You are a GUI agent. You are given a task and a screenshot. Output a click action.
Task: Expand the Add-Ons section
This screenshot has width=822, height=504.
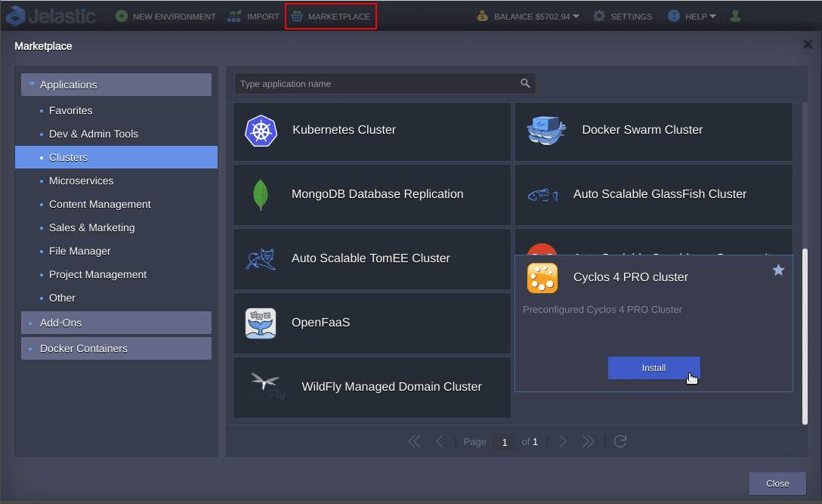pos(116,323)
